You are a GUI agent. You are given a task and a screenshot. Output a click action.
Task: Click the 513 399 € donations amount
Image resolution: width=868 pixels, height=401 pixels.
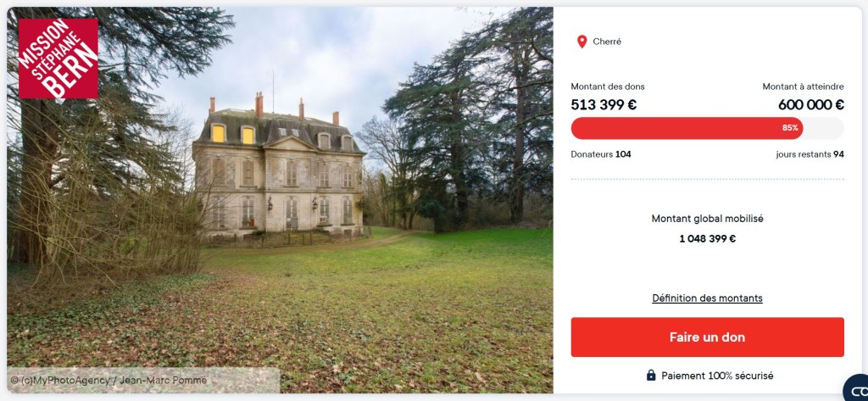point(604,105)
